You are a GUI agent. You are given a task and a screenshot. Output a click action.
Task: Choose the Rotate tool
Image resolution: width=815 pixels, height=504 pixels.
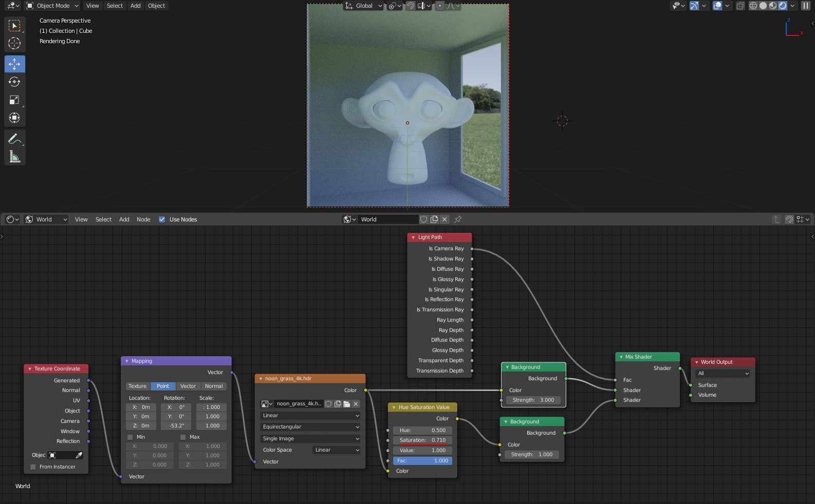pyautogui.click(x=14, y=82)
